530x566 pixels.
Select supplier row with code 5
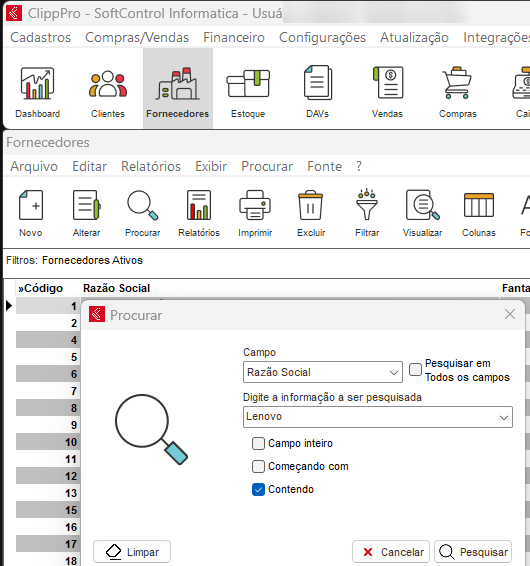click(x=48, y=357)
